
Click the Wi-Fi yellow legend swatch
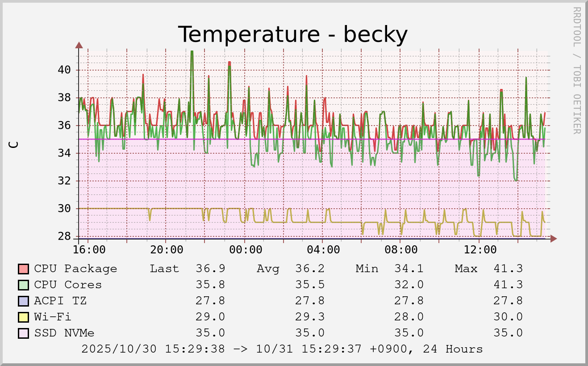(x=24, y=317)
